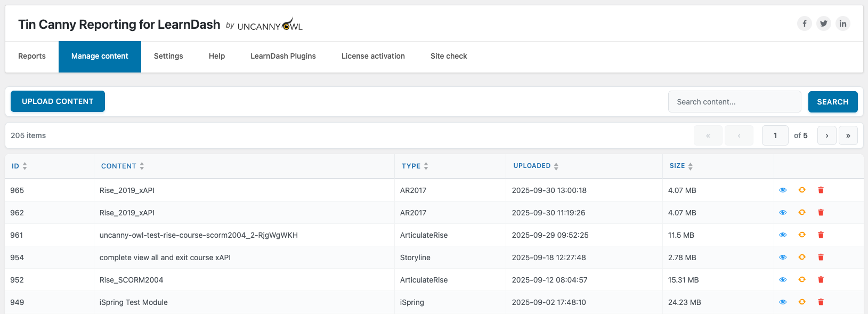The height and width of the screenshot is (314, 868).
Task: Click the Upload Content button
Action: click(x=58, y=101)
